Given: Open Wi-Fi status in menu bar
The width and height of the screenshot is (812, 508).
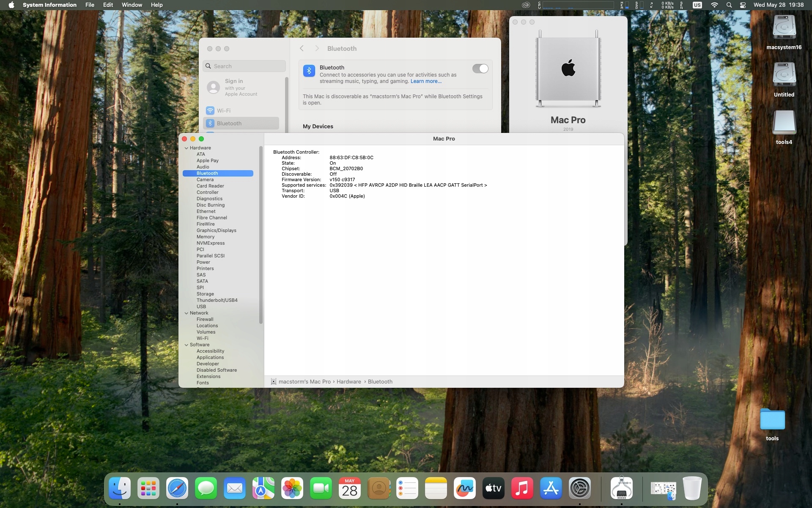Looking at the screenshot, I should 714,5.
